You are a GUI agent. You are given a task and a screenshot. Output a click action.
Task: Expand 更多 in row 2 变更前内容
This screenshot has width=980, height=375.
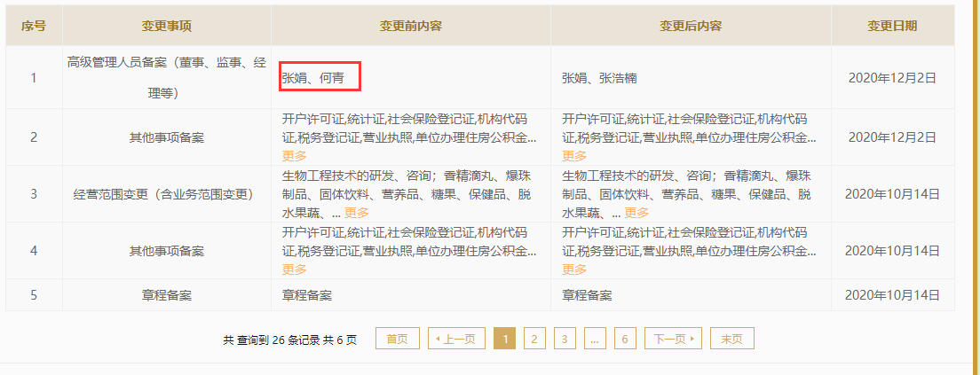(x=294, y=155)
